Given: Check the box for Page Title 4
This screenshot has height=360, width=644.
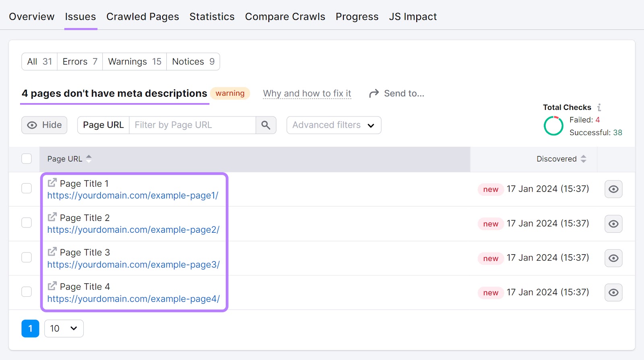Looking at the screenshot, I should pyautogui.click(x=27, y=292).
